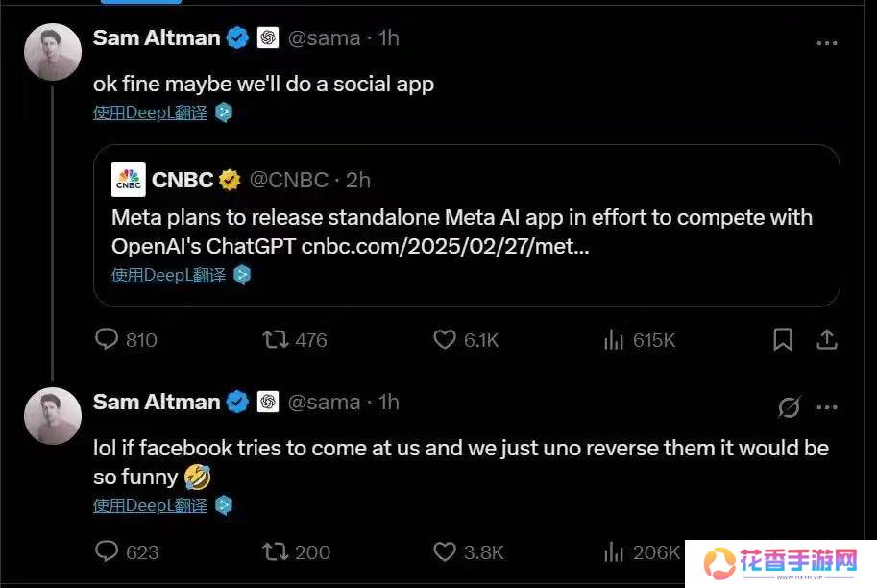Open Sam Altman's top profile avatar
The height and width of the screenshot is (588, 877).
coord(52,52)
